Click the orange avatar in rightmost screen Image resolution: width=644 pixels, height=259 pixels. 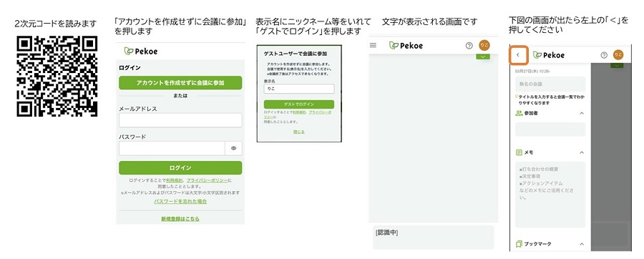coord(618,55)
